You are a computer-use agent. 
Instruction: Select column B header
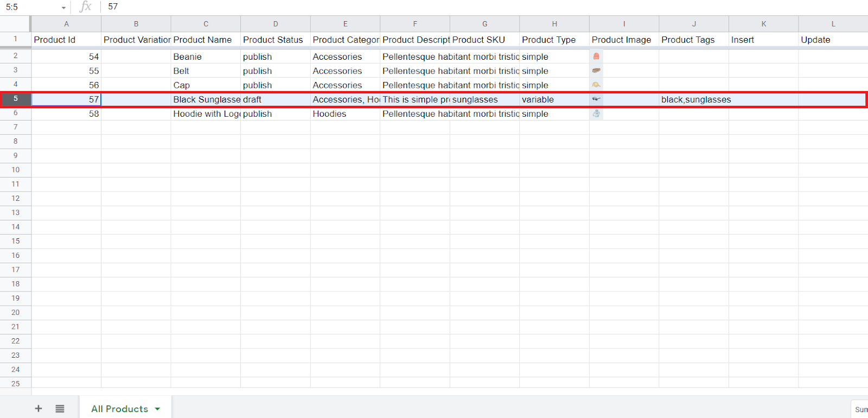(x=136, y=24)
